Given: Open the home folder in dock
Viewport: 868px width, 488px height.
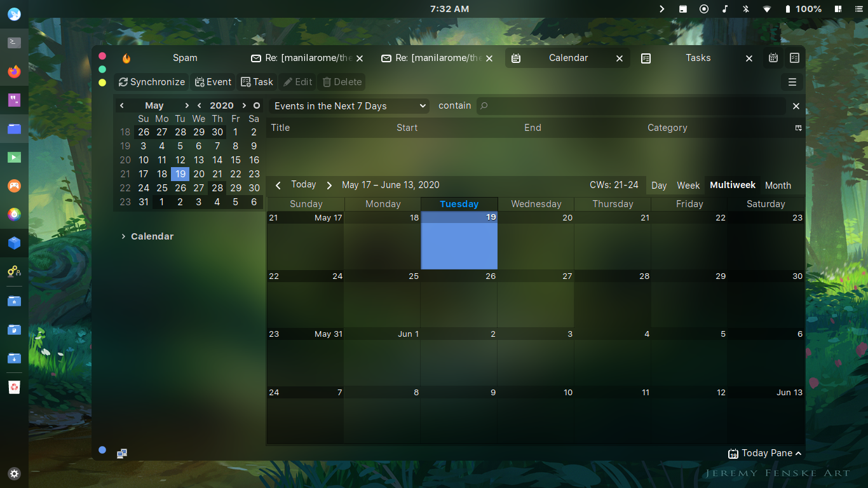Looking at the screenshot, I should tap(14, 301).
